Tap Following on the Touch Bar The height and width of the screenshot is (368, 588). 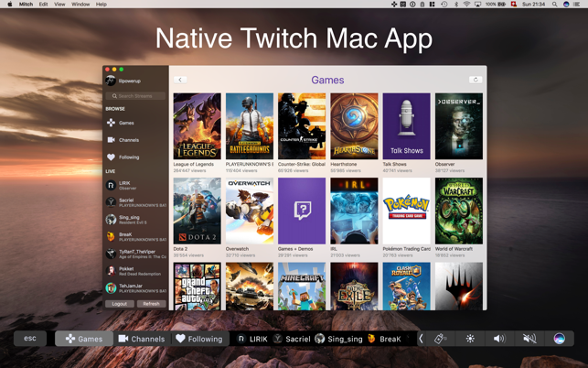200,339
